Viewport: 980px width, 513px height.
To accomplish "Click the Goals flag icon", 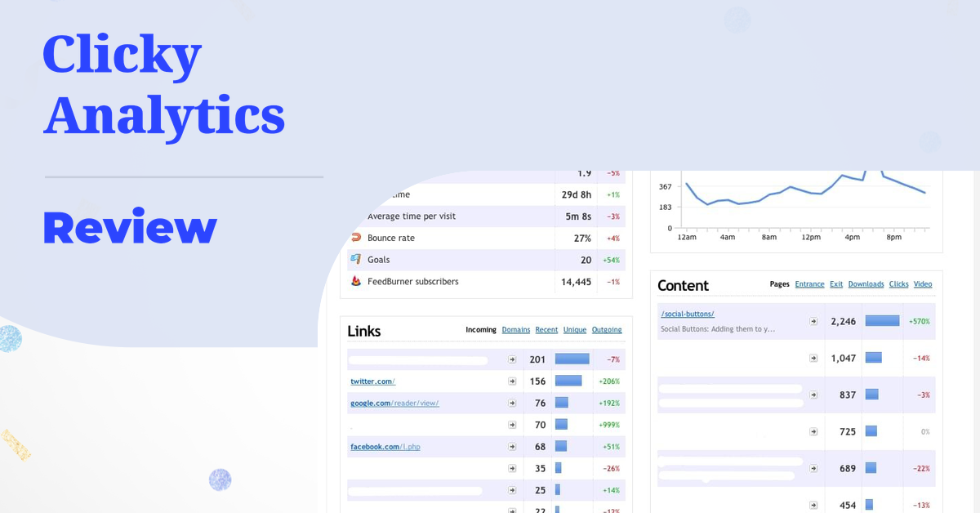I will (357, 259).
